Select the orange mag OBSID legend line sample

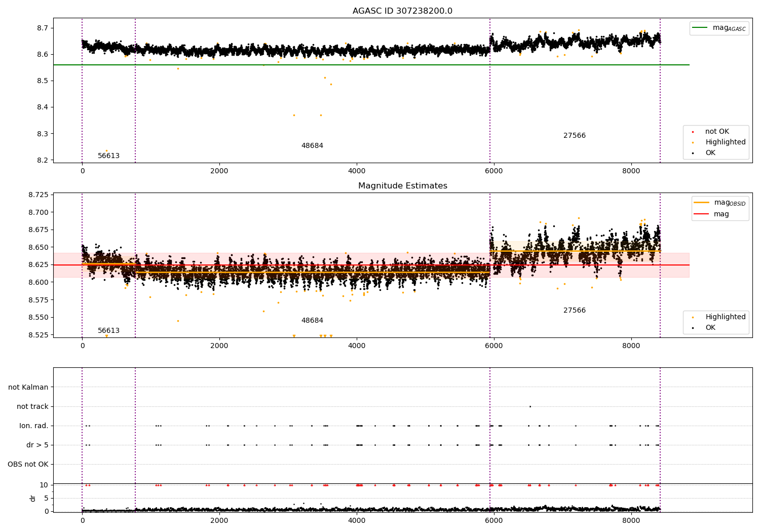702,203
